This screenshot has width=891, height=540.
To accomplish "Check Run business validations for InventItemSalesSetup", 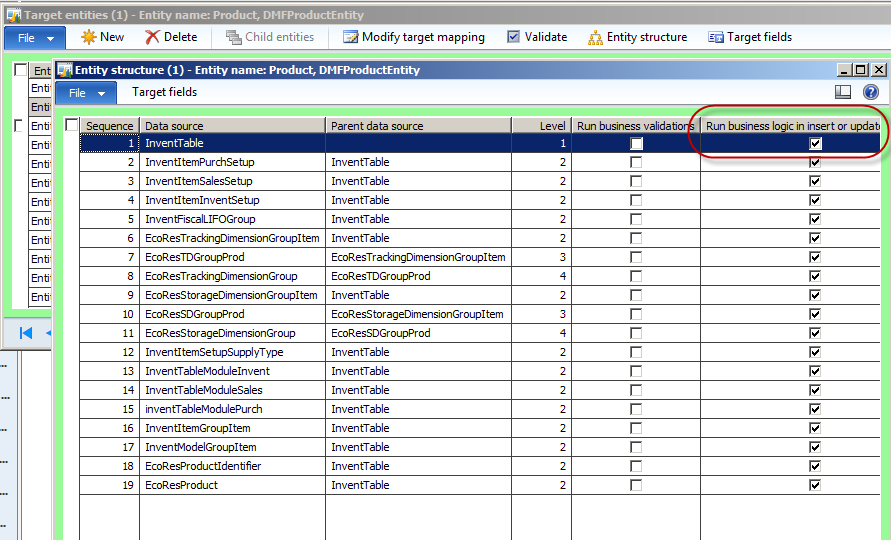I will click(636, 181).
